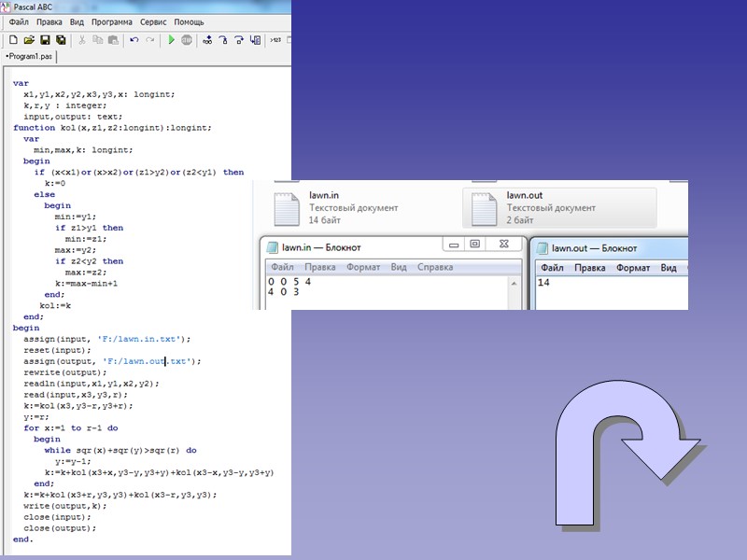The height and width of the screenshot is (560, 747).
Task: Click text '4 0 3' in lawn.in
Action: tap(284, 292)
